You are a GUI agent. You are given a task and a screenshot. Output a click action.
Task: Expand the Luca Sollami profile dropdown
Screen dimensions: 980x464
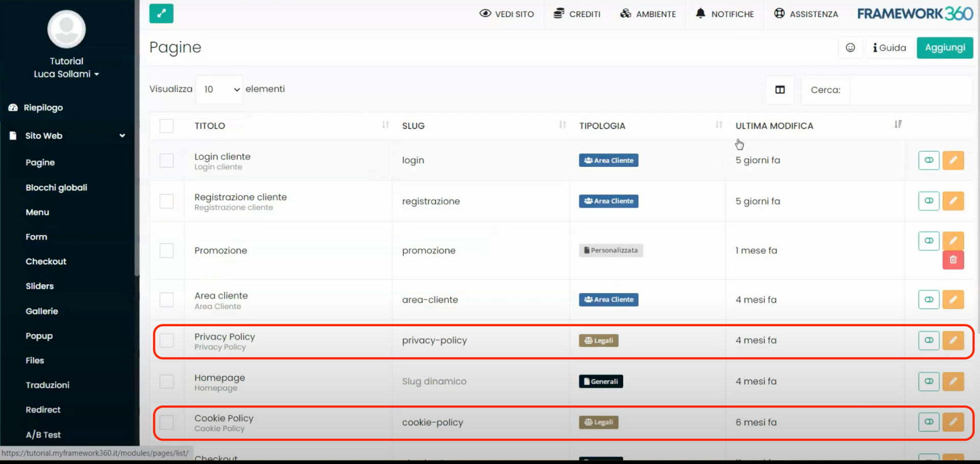[66, 74]
